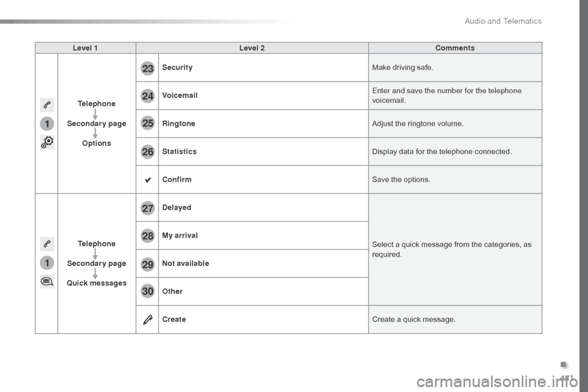588x392 pixels.
Task: Click the Quick messages speech bubble icon
Action: click(47, 281)
